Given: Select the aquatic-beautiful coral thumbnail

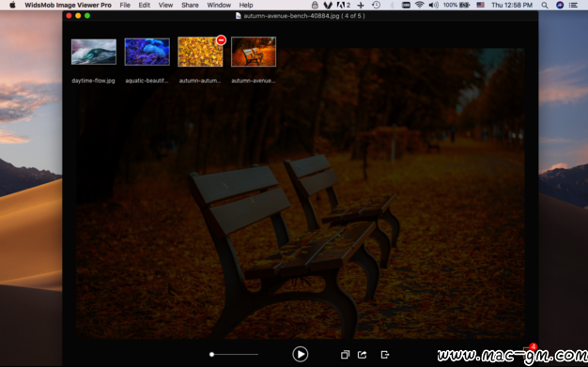Looking at the screenshot, I should pos(147,52).
